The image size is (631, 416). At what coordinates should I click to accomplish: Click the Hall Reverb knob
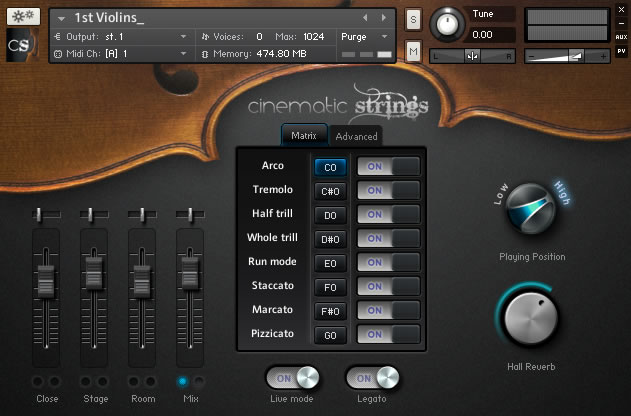tap(531, 317)
